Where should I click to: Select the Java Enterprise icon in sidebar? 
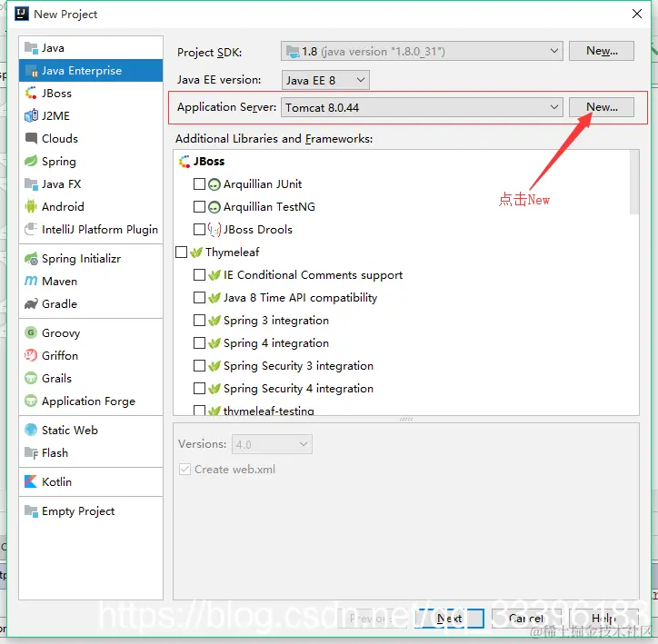point(31,71)
